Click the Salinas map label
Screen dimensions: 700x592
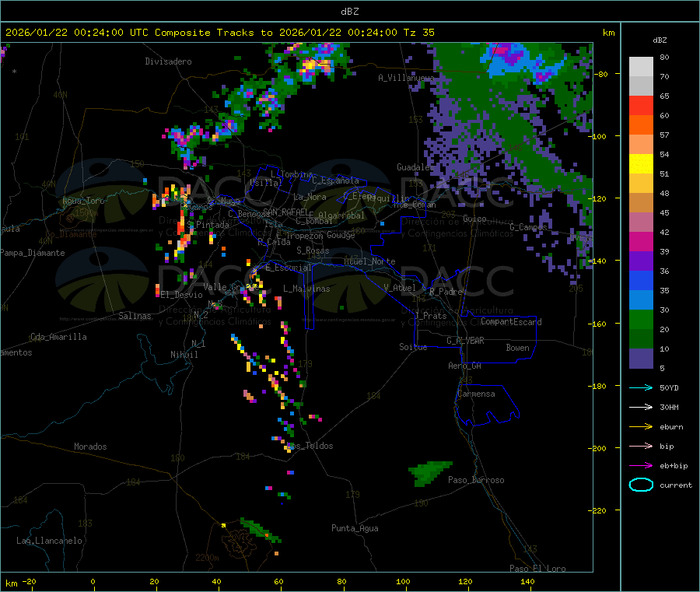point(135,316)
